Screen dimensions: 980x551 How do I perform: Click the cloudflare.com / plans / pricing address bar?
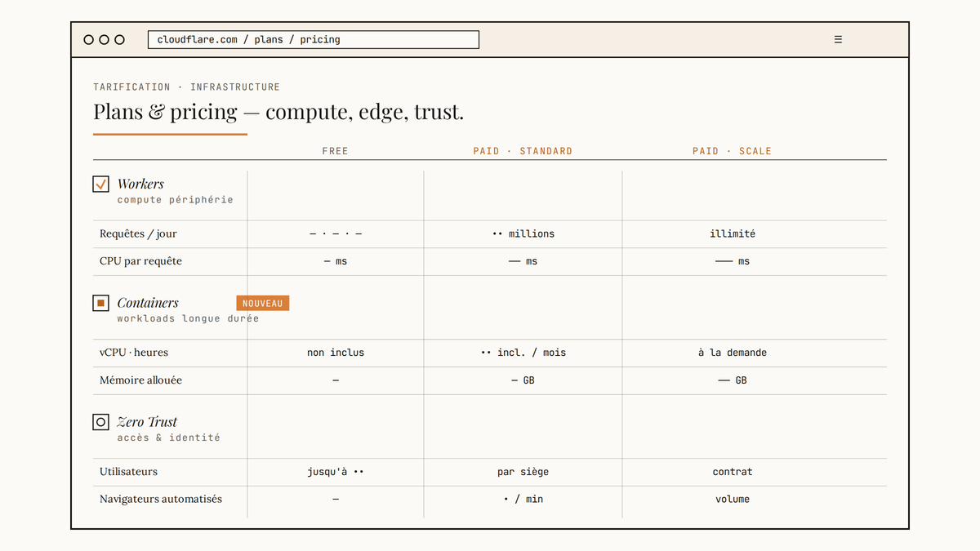313,39
